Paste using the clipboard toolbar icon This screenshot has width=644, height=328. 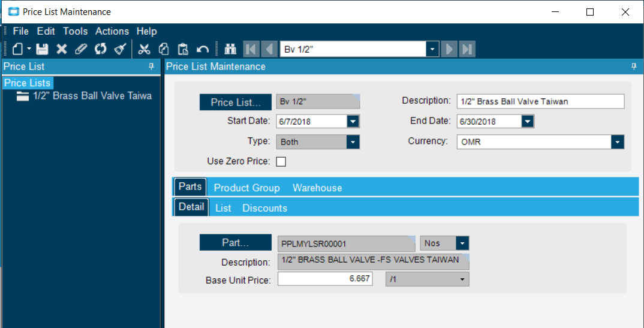(x=183, y=50)
